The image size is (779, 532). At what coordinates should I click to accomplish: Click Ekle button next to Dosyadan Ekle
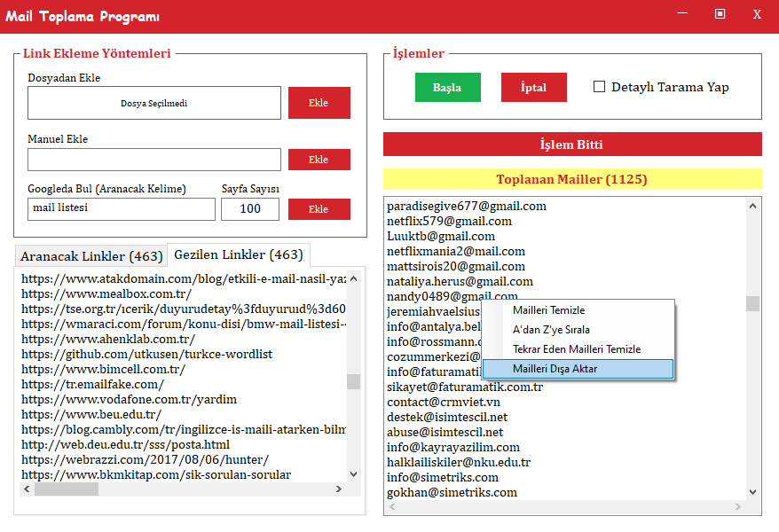[x=319, y=103]
